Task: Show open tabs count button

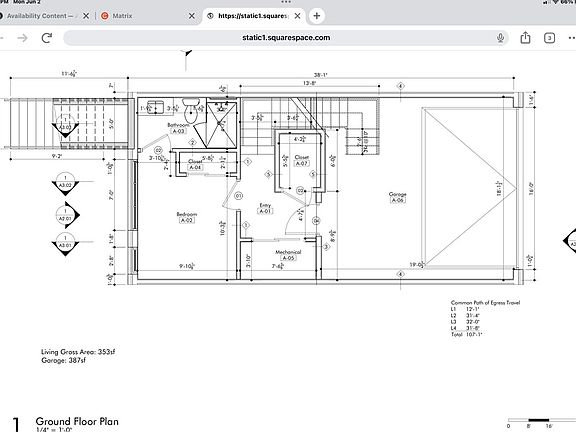Action: (549, 38)
